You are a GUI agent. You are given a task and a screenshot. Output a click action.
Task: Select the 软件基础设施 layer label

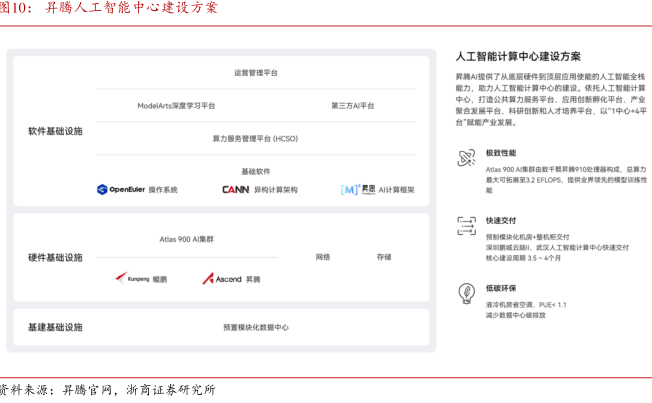point(56,131)
